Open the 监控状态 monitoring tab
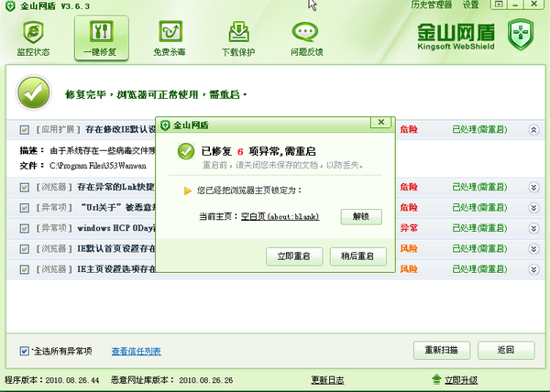 pyautogui.click(x=33, y=38)
